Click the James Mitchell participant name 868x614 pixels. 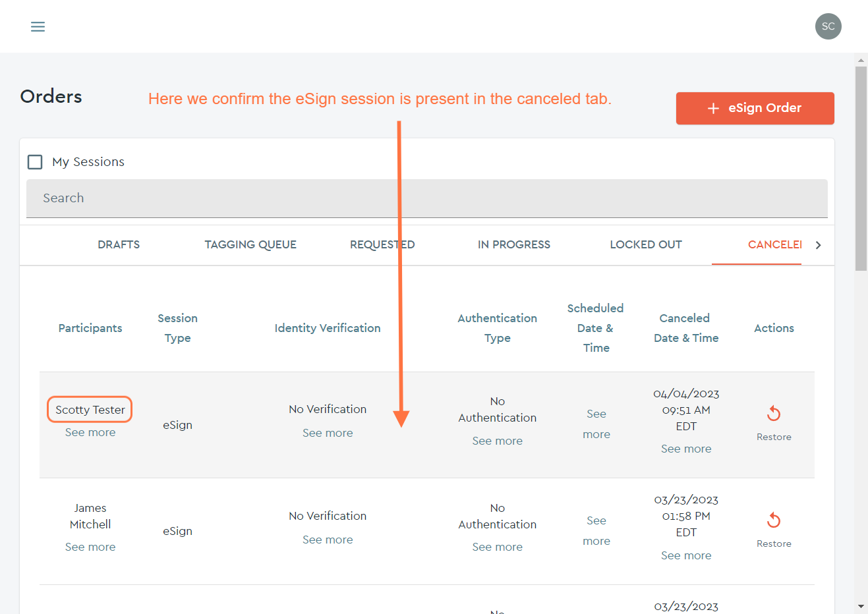(x=90, y=516)
